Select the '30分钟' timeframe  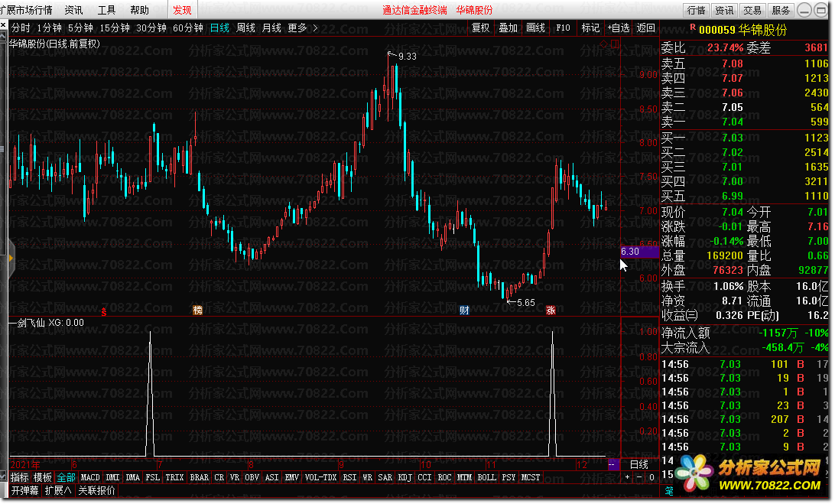click(151, 28)
